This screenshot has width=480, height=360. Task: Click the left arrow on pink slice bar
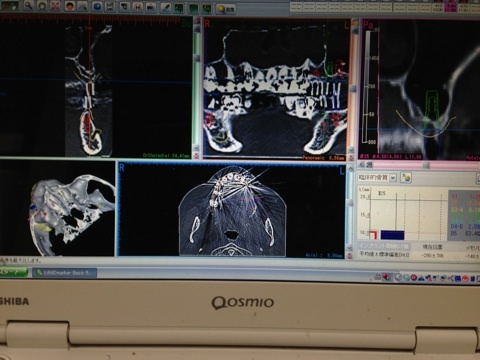pos(362,165)
